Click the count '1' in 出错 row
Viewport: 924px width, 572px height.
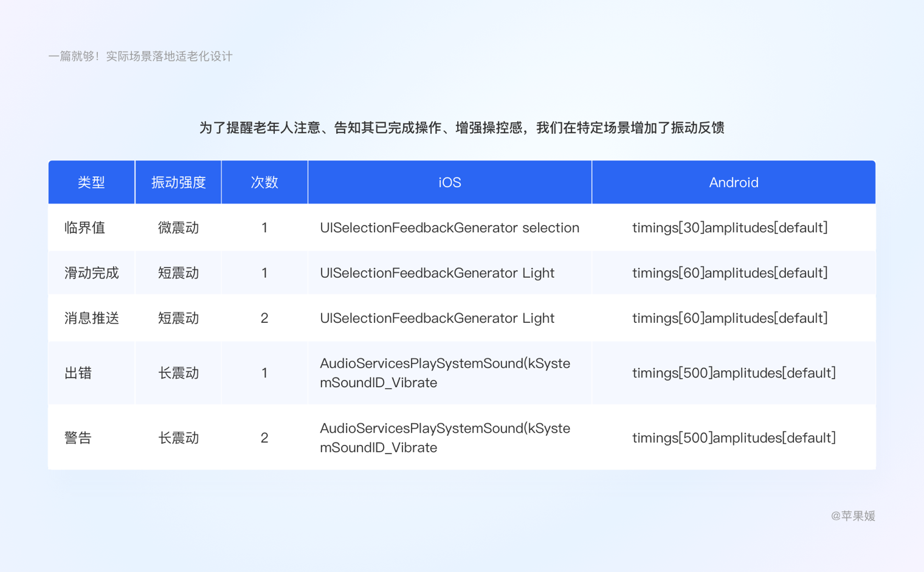coord(264,373)
